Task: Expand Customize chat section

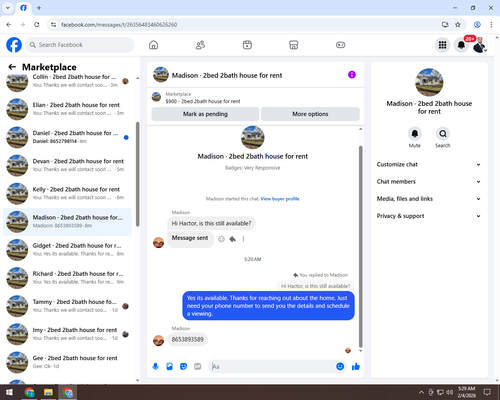Action: click(429, 164)
